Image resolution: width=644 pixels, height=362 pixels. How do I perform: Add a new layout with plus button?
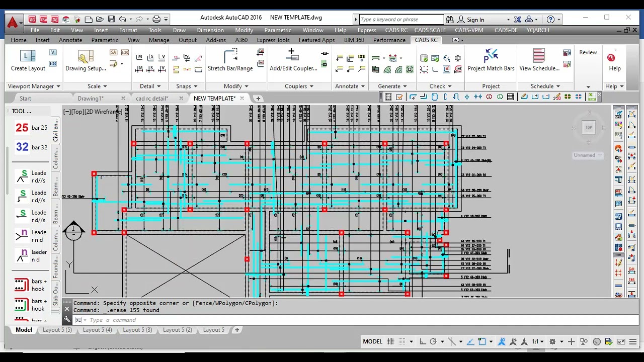tap(237, 330)
